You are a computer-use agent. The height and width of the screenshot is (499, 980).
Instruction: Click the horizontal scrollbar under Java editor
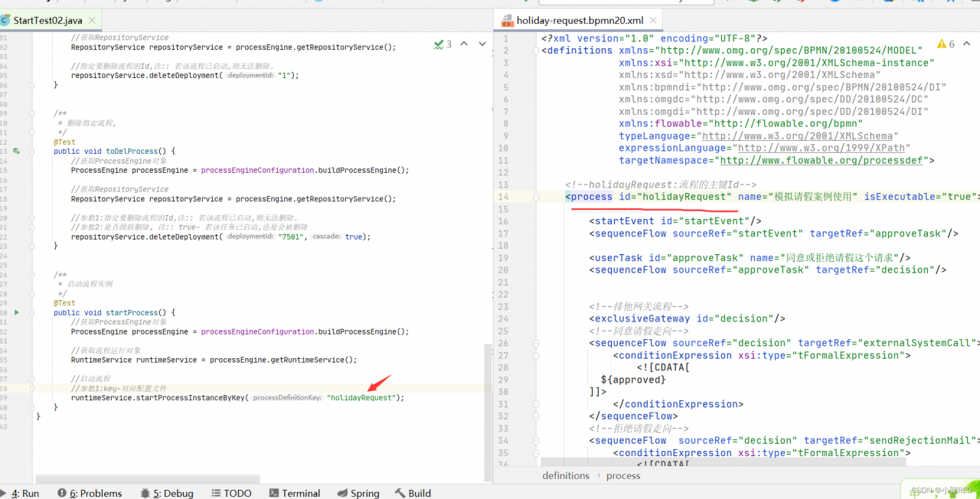(x=147, y=479)
